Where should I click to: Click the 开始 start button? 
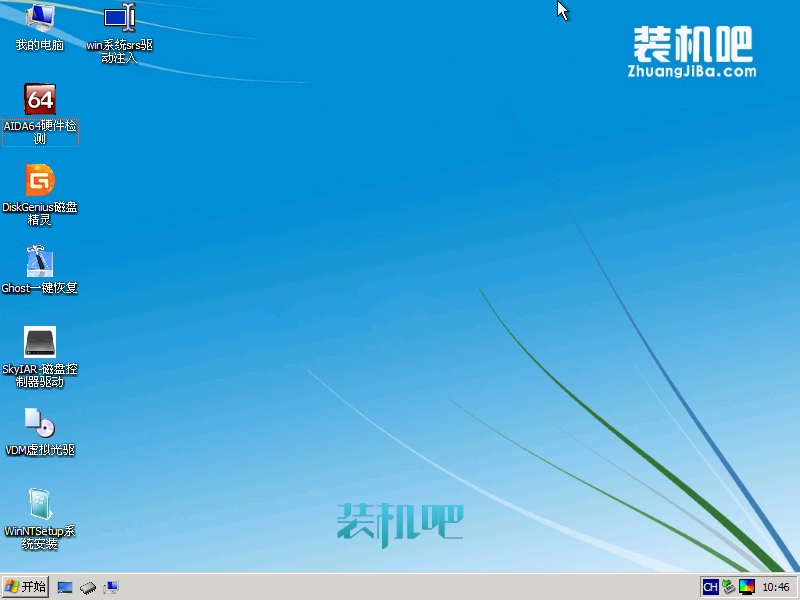point(26,587)
